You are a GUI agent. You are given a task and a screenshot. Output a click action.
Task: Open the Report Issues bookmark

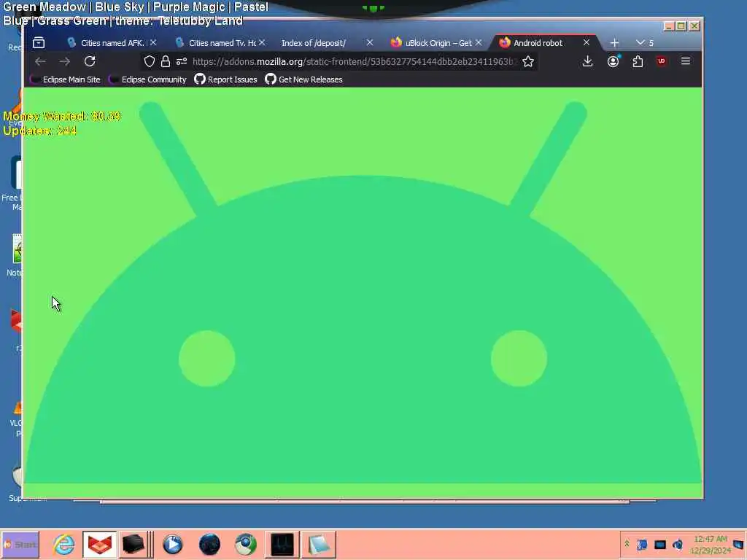[x=226, y=79]
